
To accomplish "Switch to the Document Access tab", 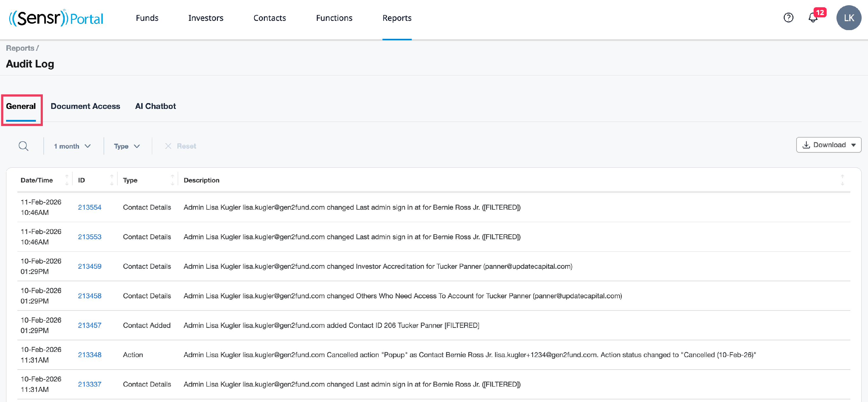I will [85, 106].
